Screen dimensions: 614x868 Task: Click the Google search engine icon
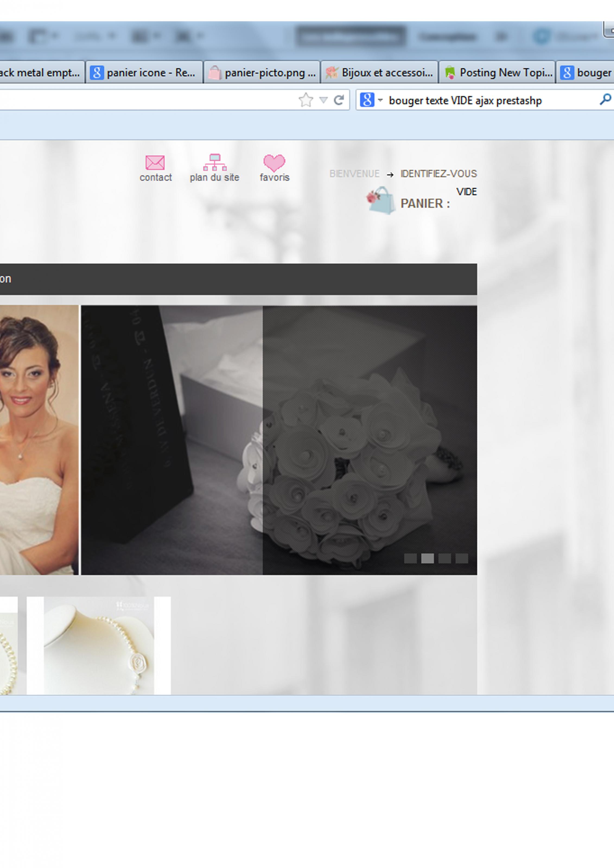point(366,100)
